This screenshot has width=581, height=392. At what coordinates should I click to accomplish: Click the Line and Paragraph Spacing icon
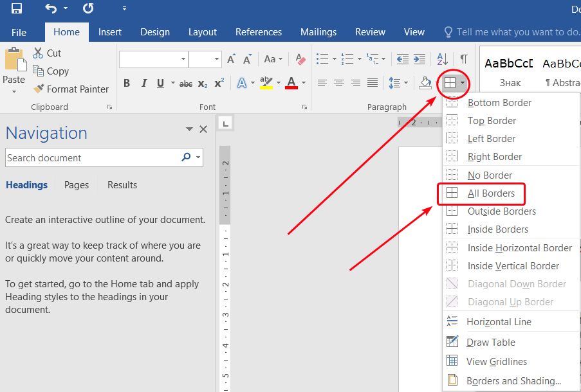click(394, 83)
